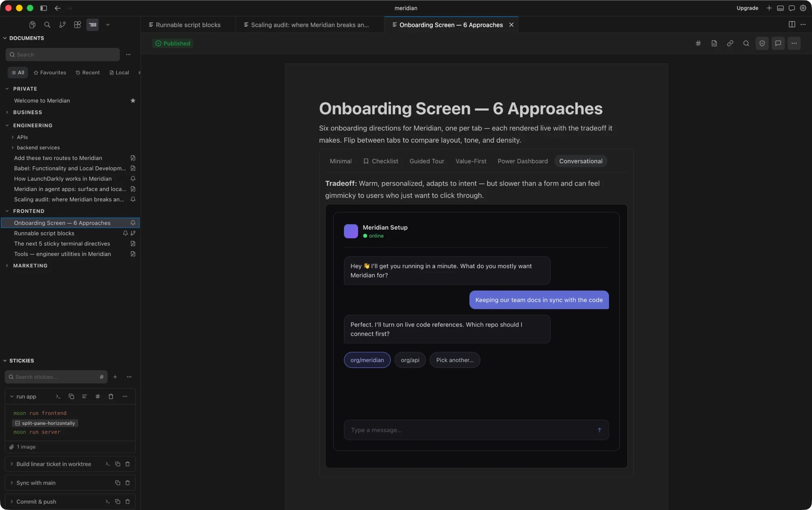Open the source control branch icon in sidebar toolbar
Image resolution: width=812 pixels, height=510 pixels.
(62, 25)
